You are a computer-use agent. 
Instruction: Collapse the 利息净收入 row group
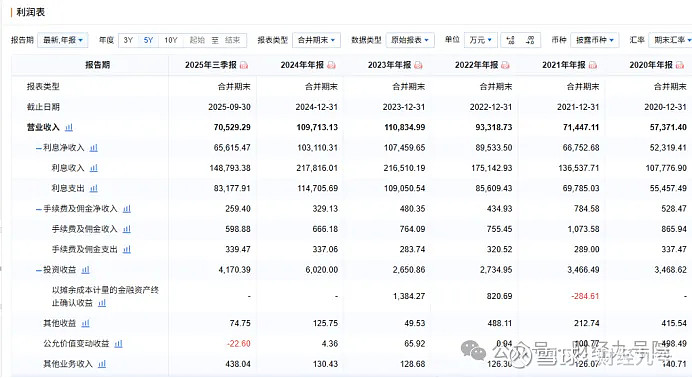tap(39, 148)
